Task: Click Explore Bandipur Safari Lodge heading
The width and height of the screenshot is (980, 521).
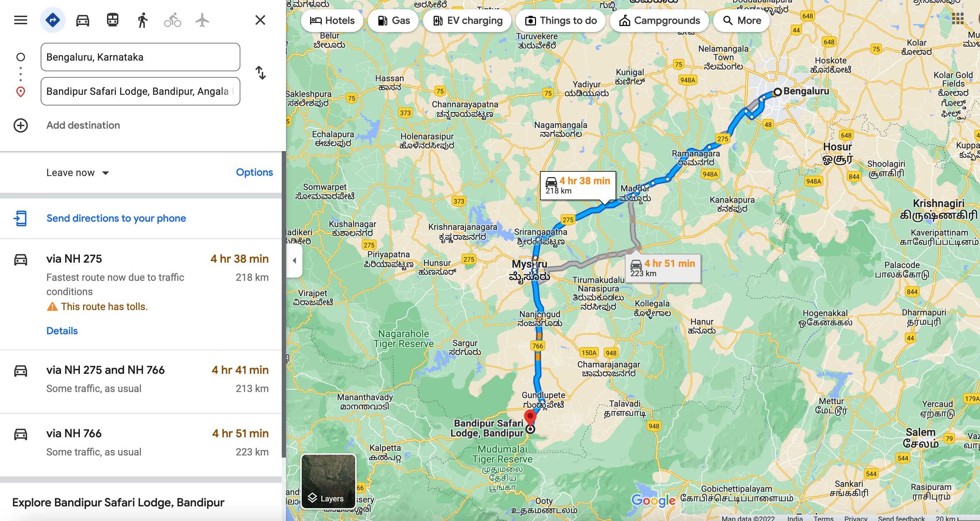Action: tap(118, 502)
